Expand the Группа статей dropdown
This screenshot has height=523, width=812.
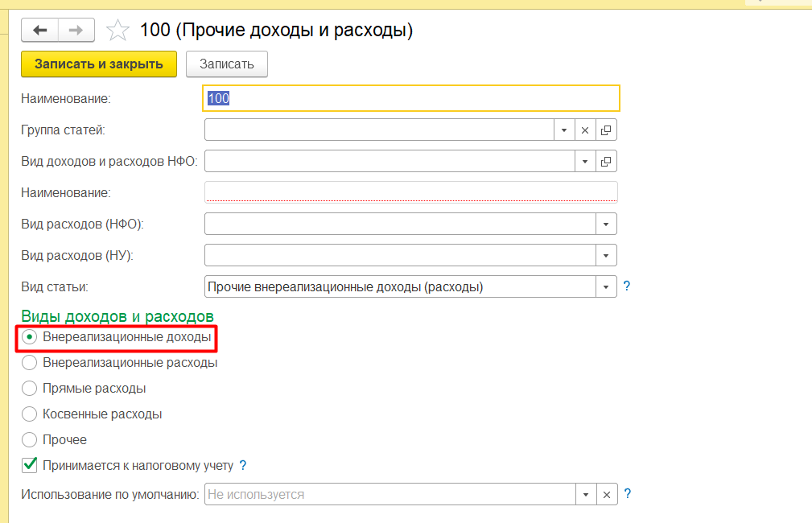(x=563, y=130)
